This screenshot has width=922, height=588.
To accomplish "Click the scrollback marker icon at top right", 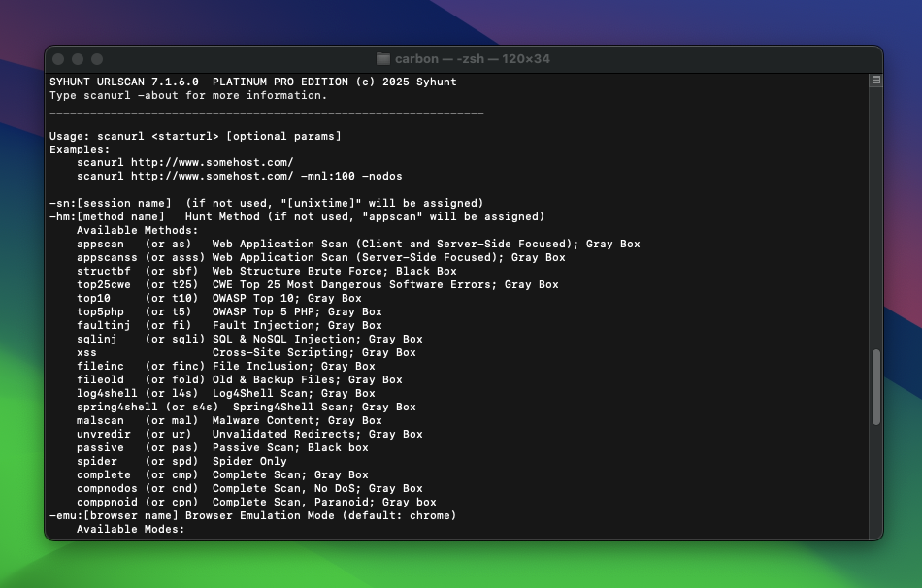I will pos(876,80).
